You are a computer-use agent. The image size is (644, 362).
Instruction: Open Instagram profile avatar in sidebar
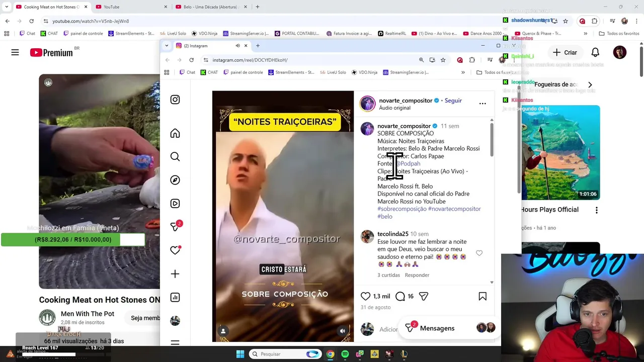pos(175,321)
